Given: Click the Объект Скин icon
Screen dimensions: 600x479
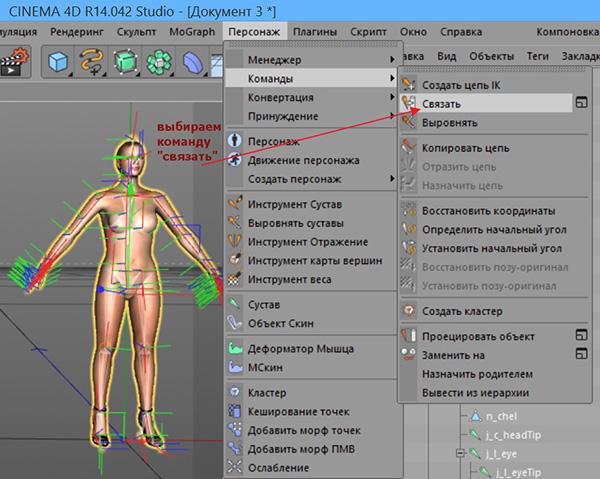Looking at the screenshot, I should coord(235,322).
